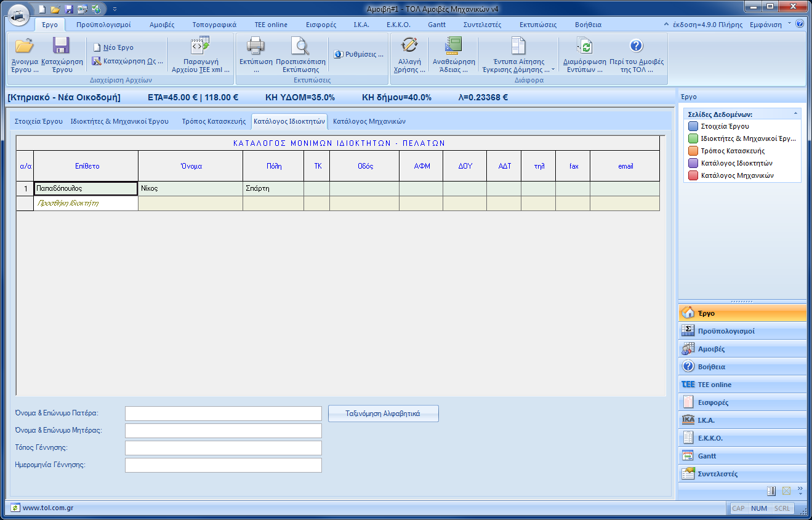Click Προεπισκόπιση Εκτύπωσης preview icon

click(x=300, y=46)
